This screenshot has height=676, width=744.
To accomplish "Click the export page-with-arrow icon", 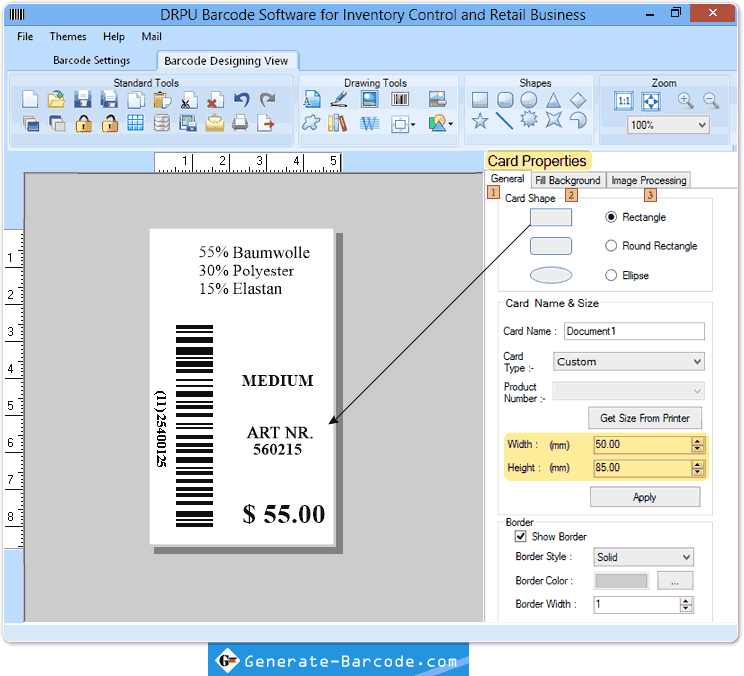I will pos(266,123).
